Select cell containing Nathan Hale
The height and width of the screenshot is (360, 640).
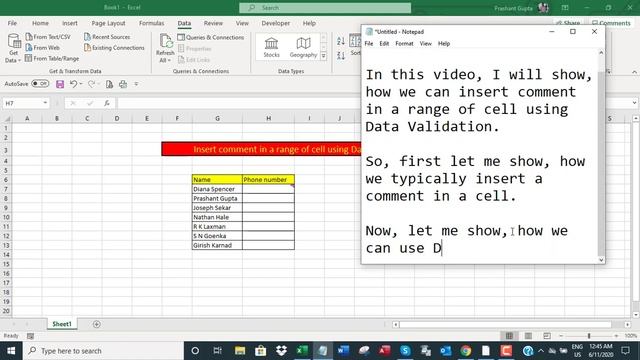click(217, 217)
